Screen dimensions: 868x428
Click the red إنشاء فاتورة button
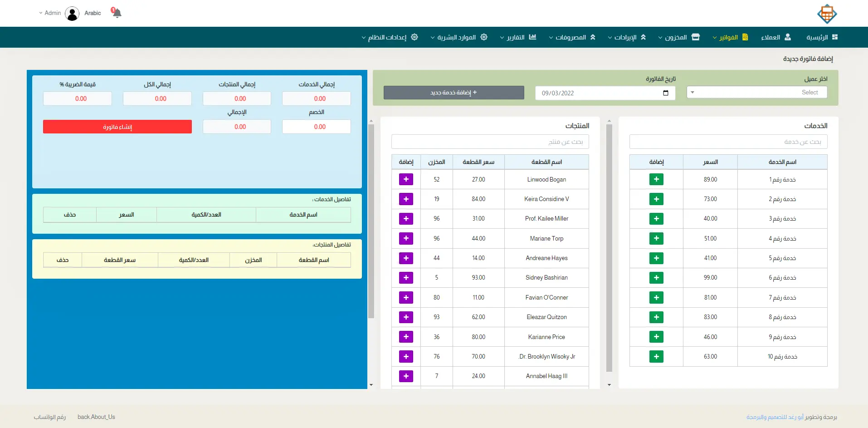point(117,127)
